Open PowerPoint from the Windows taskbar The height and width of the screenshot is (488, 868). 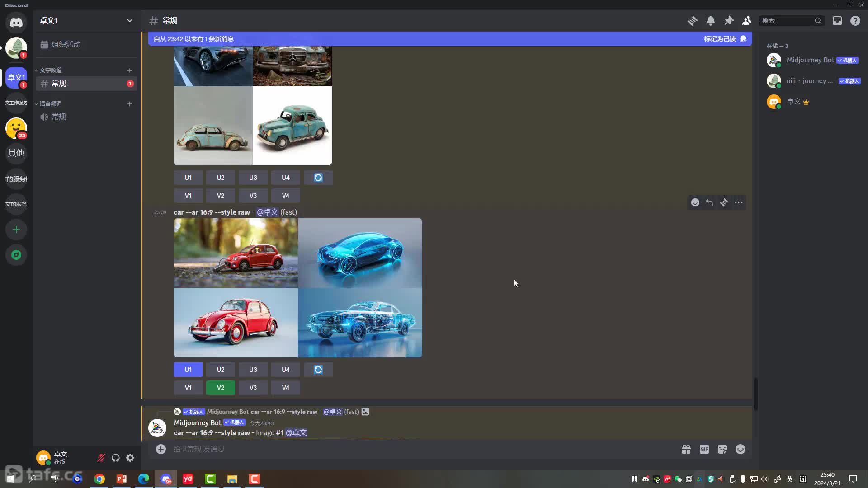(x=122, y=479)
